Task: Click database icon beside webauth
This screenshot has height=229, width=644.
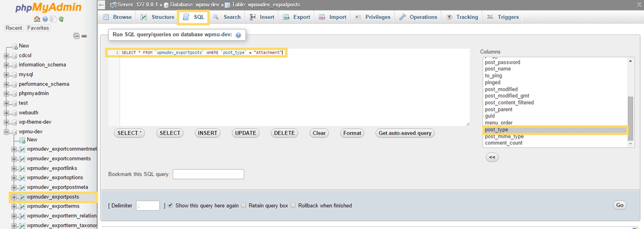Action: 14,113
